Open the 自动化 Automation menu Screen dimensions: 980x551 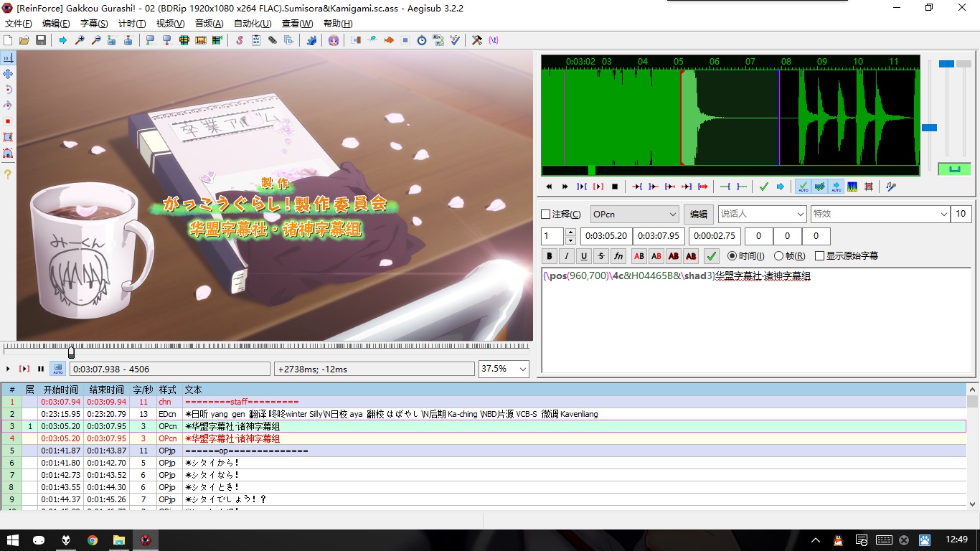[x=253, y=24]
